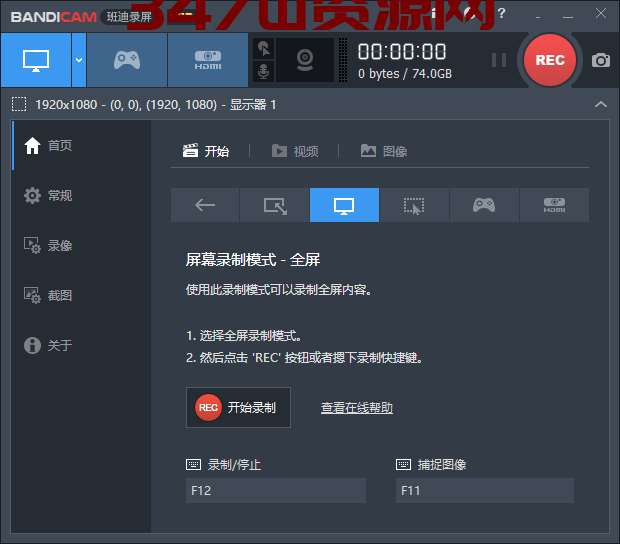
Task: Select HDMI mode in mode strip
Action: click(554, 205)
